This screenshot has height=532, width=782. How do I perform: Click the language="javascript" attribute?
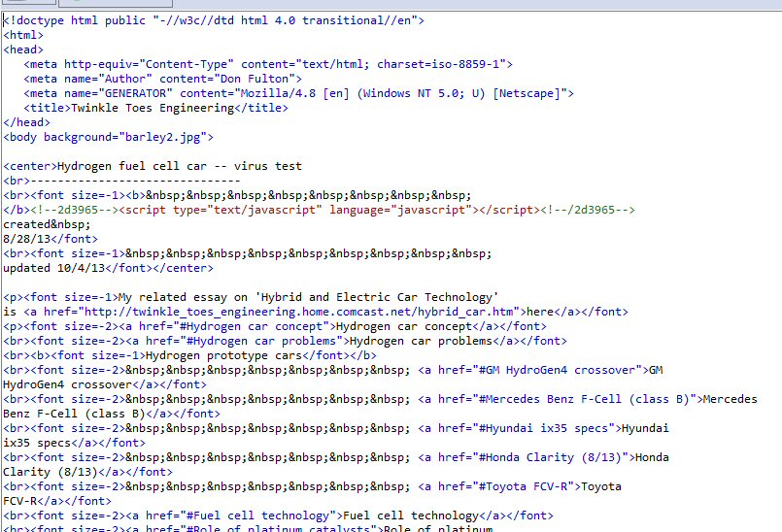point(400,210)
